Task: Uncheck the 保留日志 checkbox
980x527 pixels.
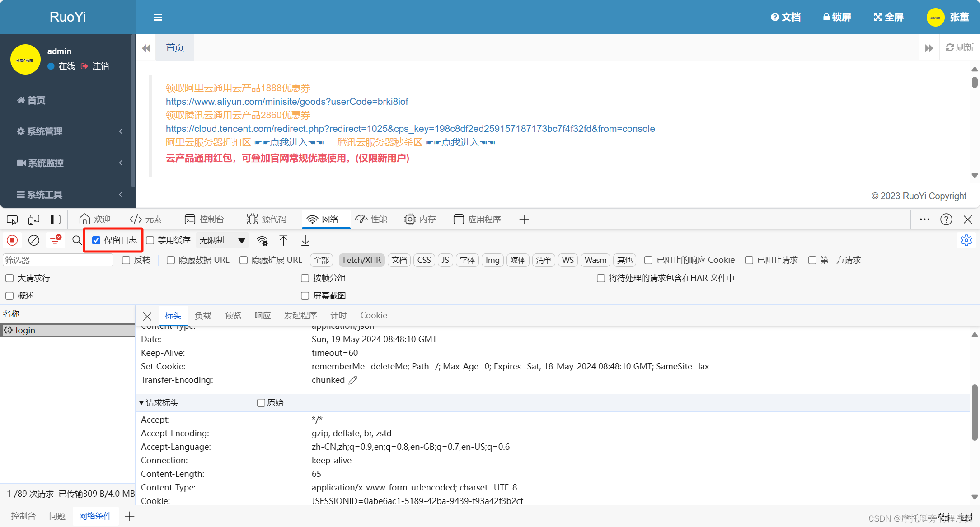Action: pos(96,240)
